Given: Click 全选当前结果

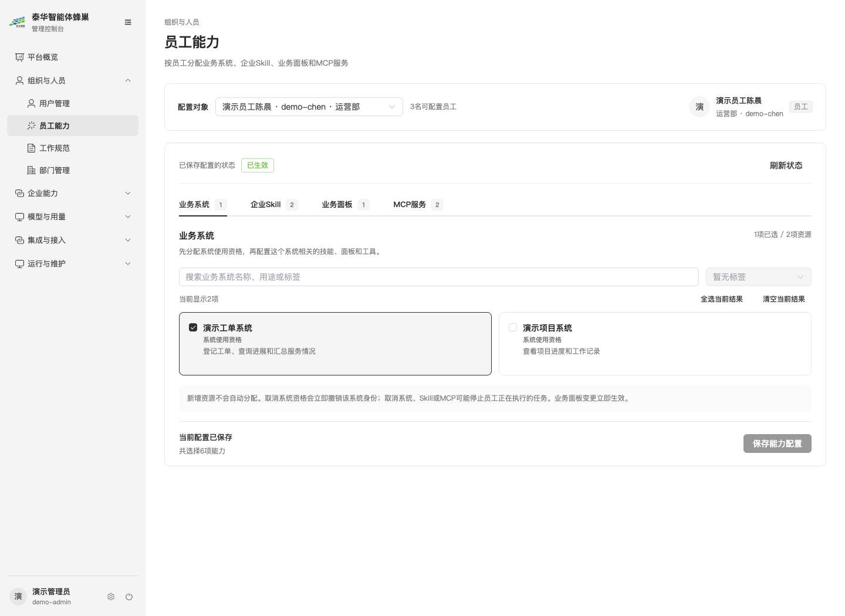Looking at the screenshot, I should pos(722,299).
